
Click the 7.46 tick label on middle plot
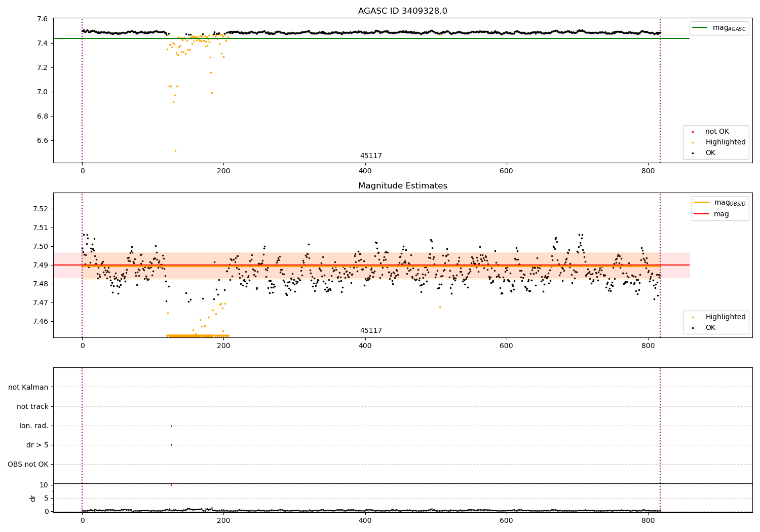pyautogui.click(x=41, y=322)
